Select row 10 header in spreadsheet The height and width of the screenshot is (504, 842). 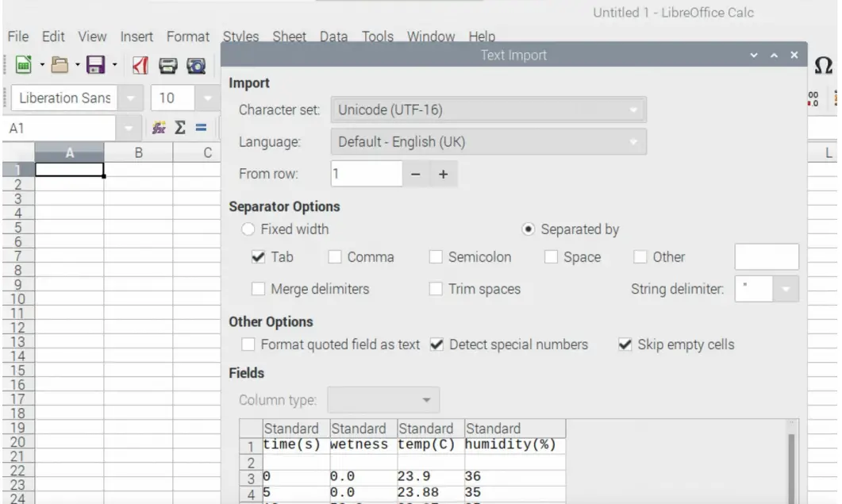click(x=17, y=299)
